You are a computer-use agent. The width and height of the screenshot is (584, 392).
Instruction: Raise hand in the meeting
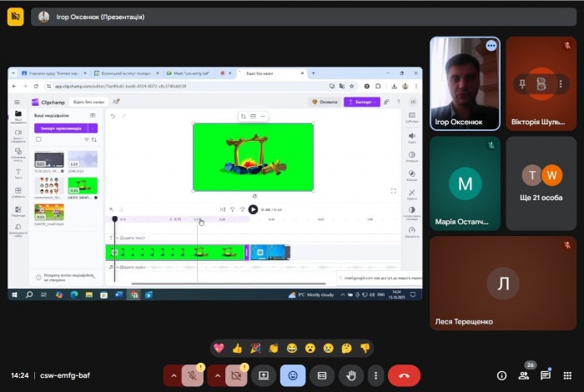[x=350, y=375]
